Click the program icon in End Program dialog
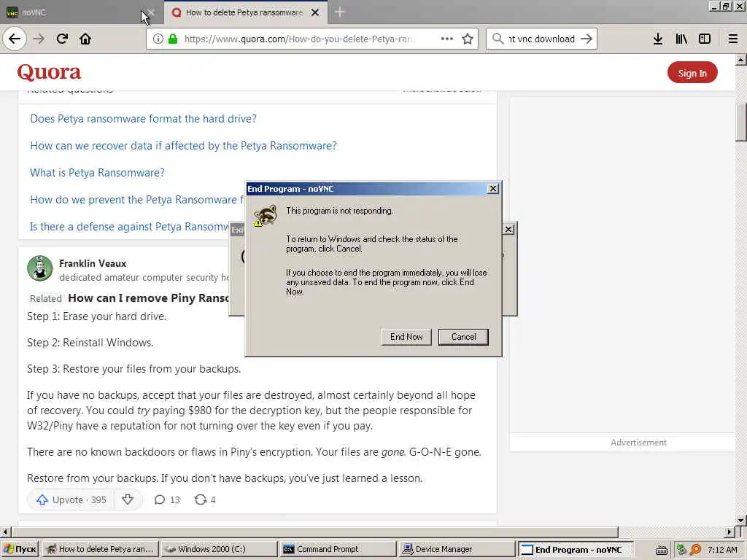Image resolution: width=747 pixels, height=560 pixels. pyautogui.click(x=266, y=216)
